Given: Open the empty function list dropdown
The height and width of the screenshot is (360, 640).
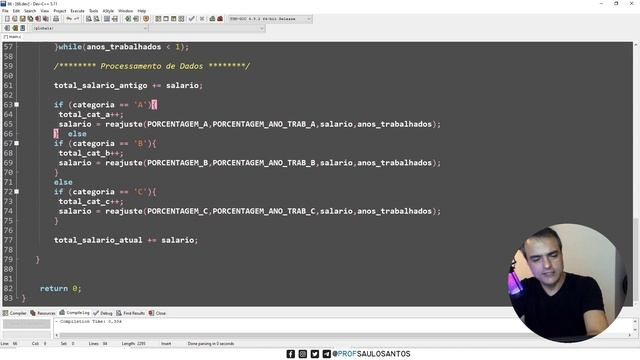Looking at the screenshot, I should click(207, 28).
